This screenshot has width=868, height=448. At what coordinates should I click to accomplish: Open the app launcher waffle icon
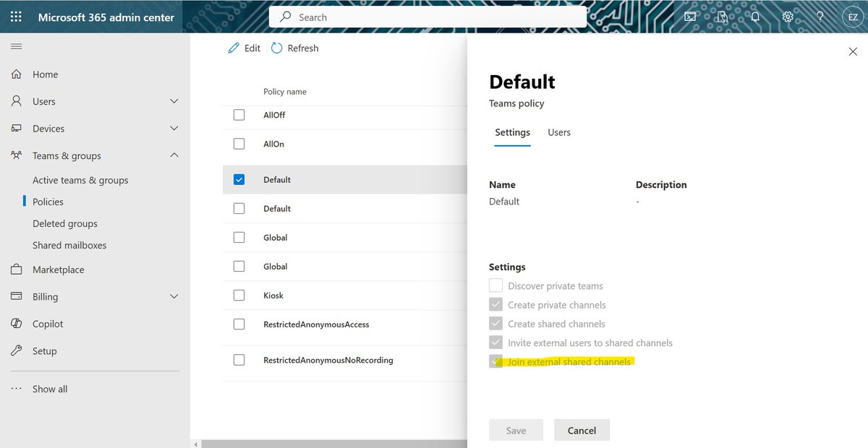[16, 17]
